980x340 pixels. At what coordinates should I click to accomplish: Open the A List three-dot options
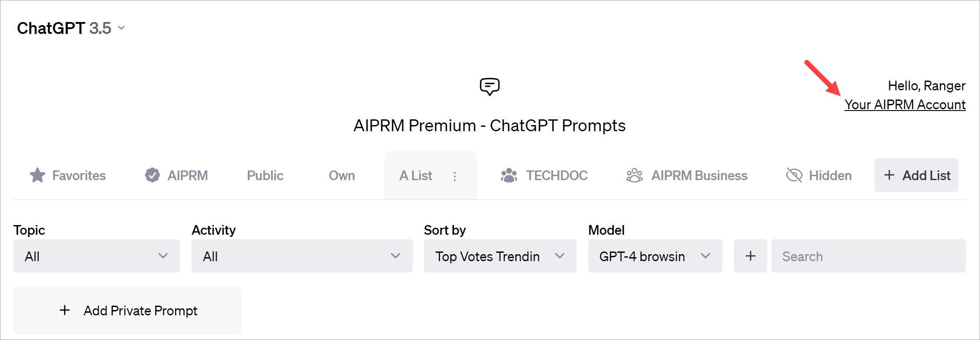pyautogui.click(x=455, y=176)
